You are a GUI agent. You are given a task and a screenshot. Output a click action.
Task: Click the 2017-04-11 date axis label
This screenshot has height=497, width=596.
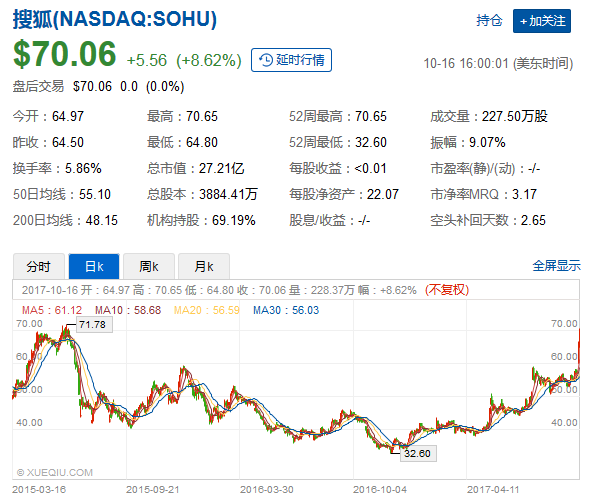click(x=493, y=490)
